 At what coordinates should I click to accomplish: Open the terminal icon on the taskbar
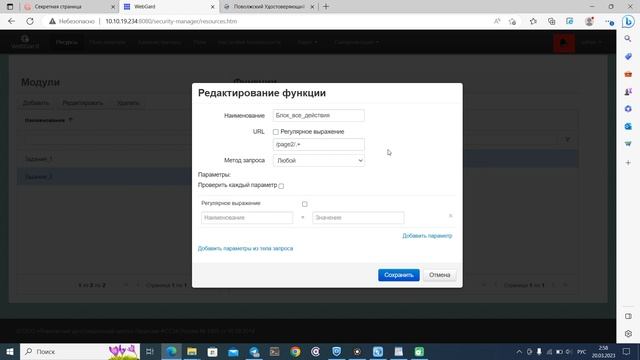[275, 351]
